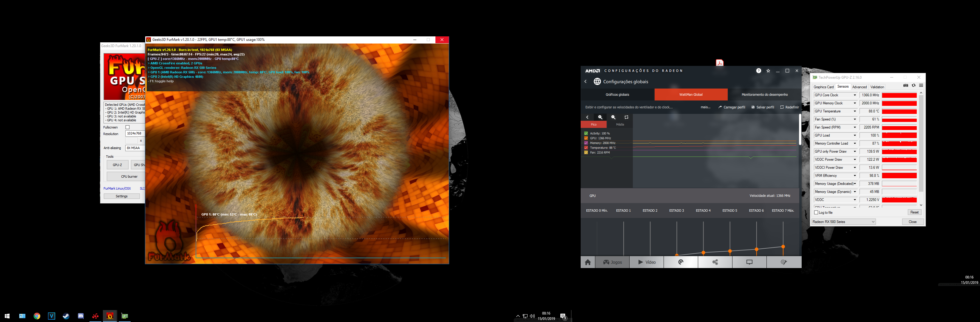Open the Connect share icon in Radeon Settings
Viewport: 980px width, 322px height.
(x=715, y=262)
